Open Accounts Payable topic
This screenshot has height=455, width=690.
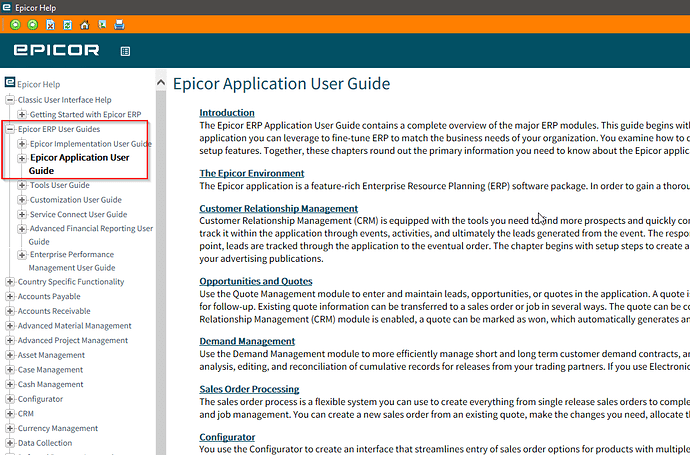[x=49, y=296]
